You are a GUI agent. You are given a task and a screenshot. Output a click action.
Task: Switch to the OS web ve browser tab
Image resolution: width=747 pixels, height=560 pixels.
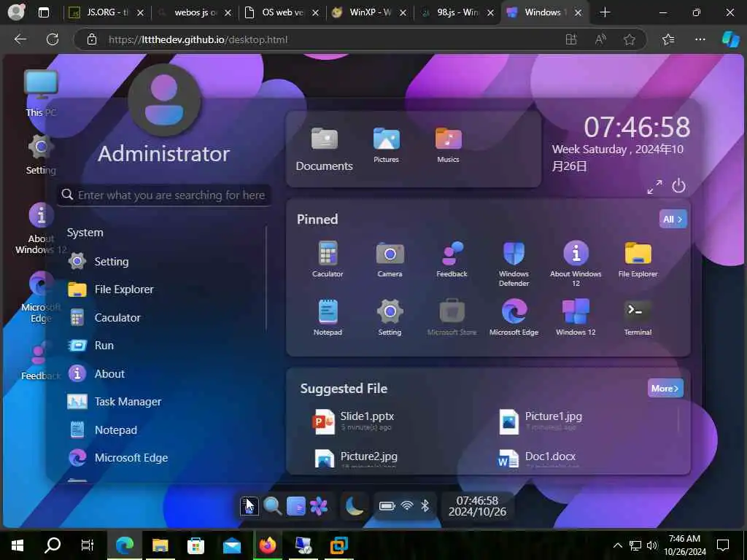[282, 12]
